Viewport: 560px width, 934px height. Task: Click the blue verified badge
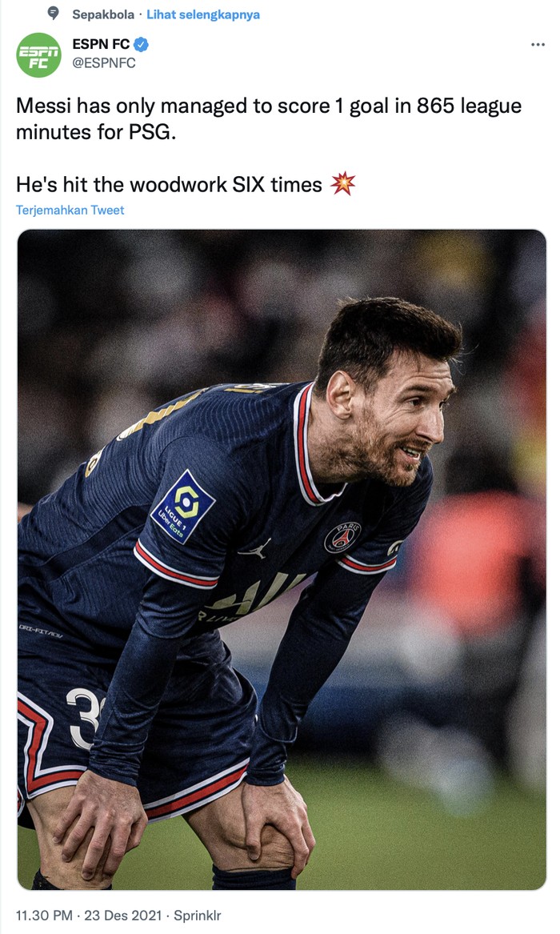click(141, 45)
